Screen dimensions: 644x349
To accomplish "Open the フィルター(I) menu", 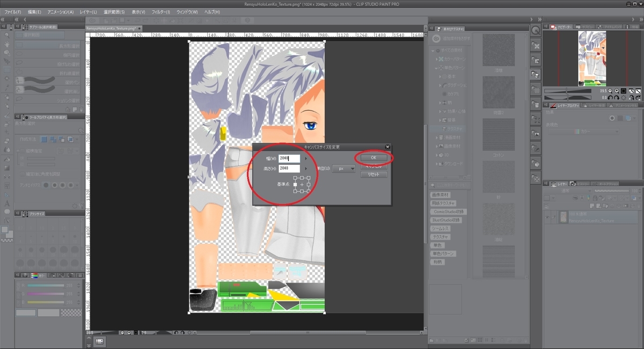I will click(x=161, y=12).
